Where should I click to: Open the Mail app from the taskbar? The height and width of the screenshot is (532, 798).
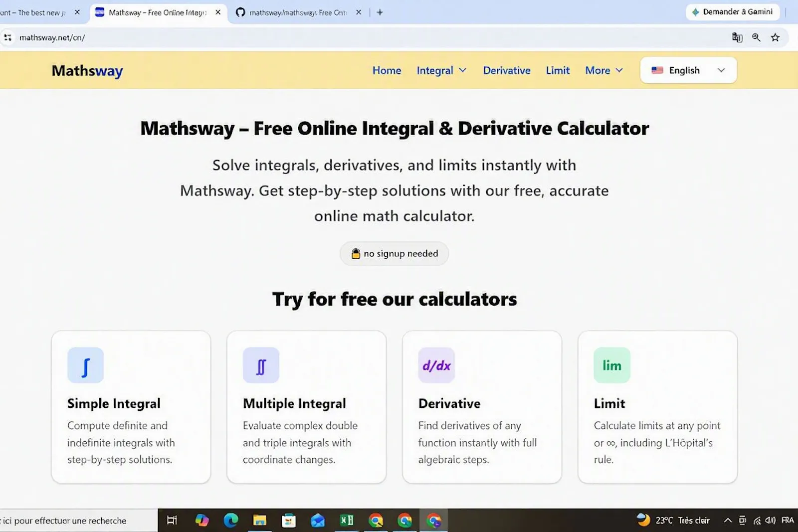coord(318,521)
